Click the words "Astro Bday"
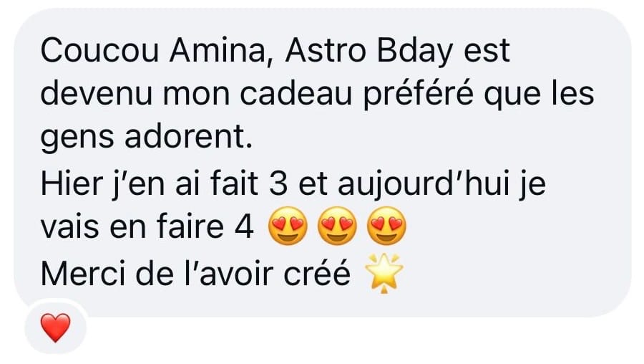The height and width of the screenshot is (364, 644). 369,52
